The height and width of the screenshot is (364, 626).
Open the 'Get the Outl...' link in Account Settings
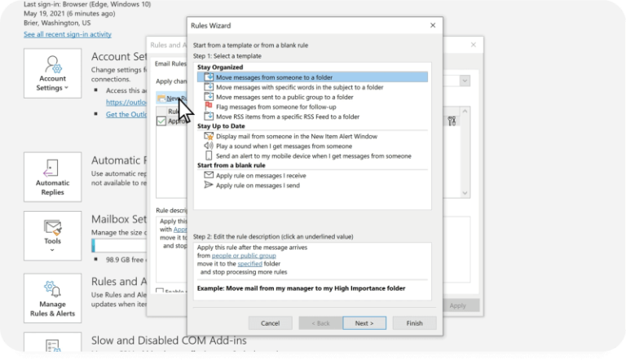tap(126, 115)
